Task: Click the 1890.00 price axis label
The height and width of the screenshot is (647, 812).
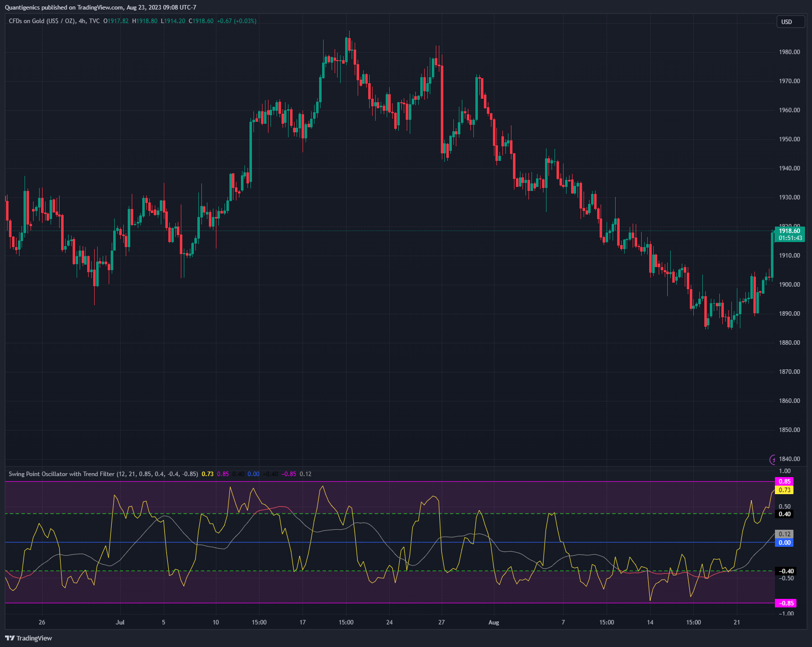Action: click(x=789, y=314)
